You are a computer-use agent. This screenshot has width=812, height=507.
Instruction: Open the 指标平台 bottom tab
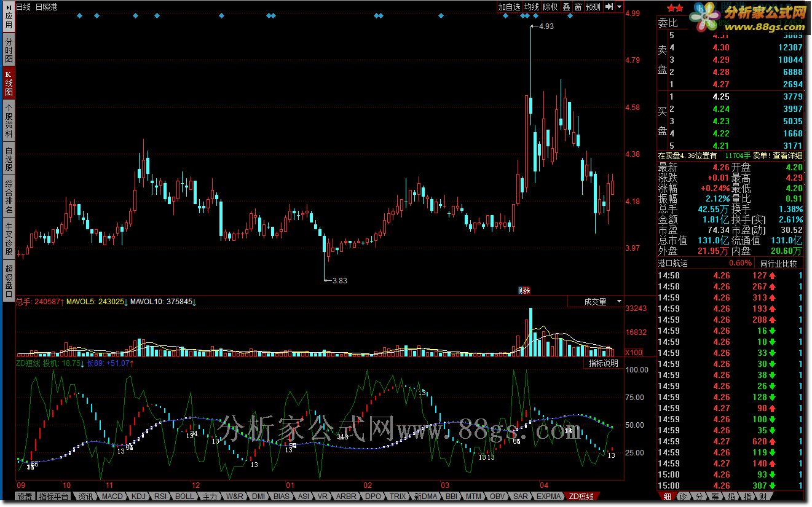pos(54,496)
